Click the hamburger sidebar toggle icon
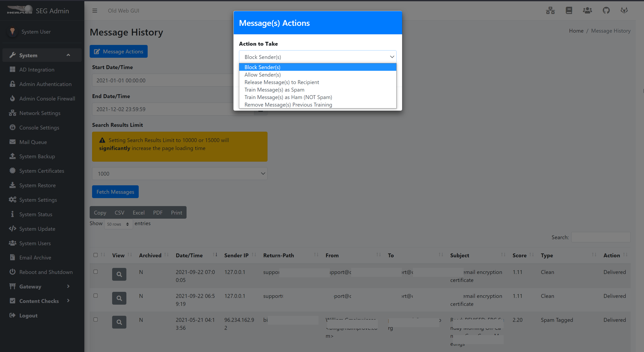The width and height of the screenshot is (644, 352). (94, 10)
